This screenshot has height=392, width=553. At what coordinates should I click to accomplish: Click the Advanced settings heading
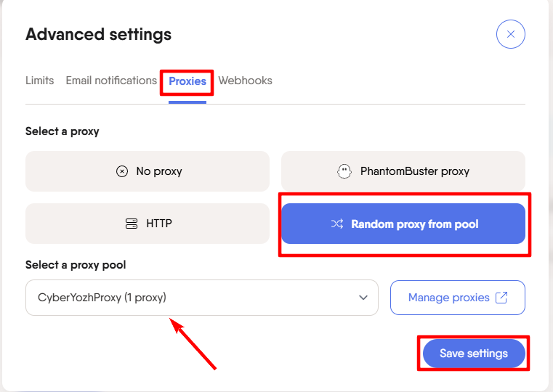pyautogui.click(x=98, y=34)
